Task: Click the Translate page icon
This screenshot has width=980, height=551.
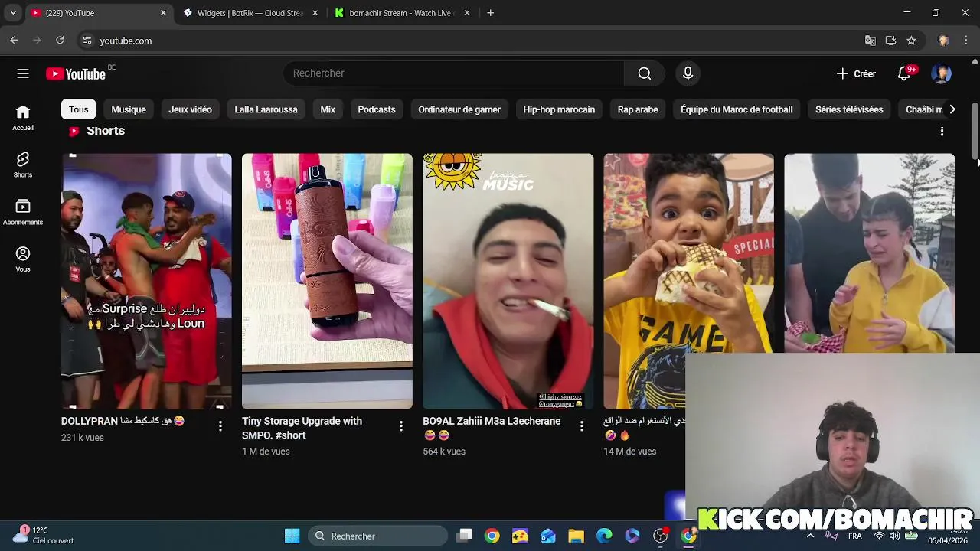Action: [870, 41]
